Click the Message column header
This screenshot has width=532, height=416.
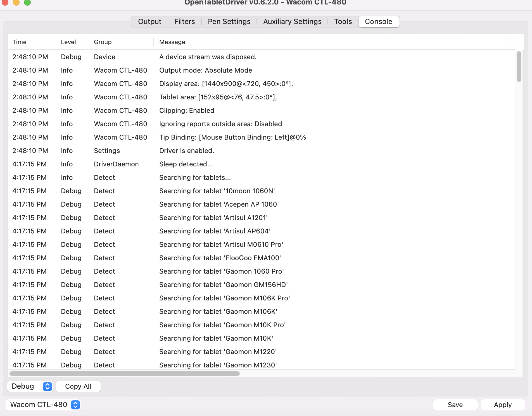(172, 42)
